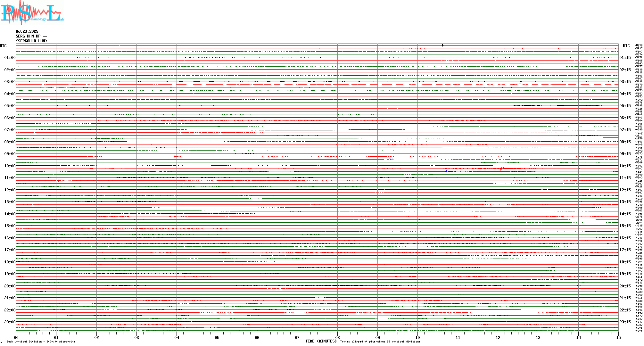
Task: Click the 21:15 label on right axis
Action: (625, 298)
